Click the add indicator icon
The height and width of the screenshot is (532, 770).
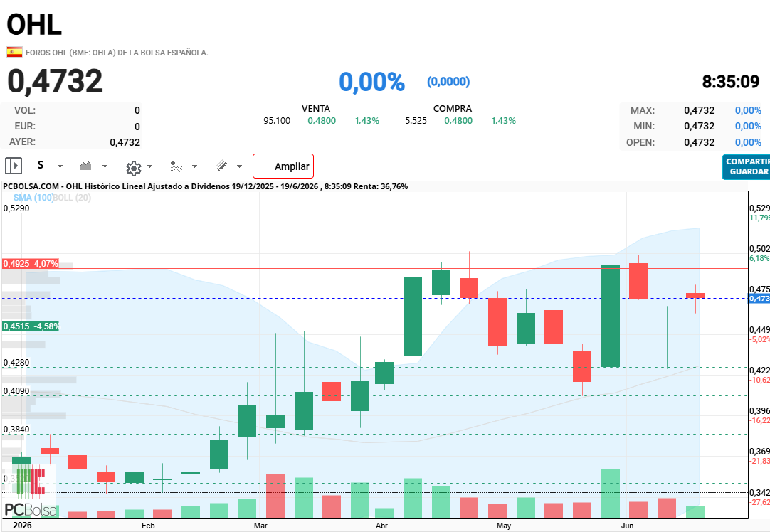[176, 166]
